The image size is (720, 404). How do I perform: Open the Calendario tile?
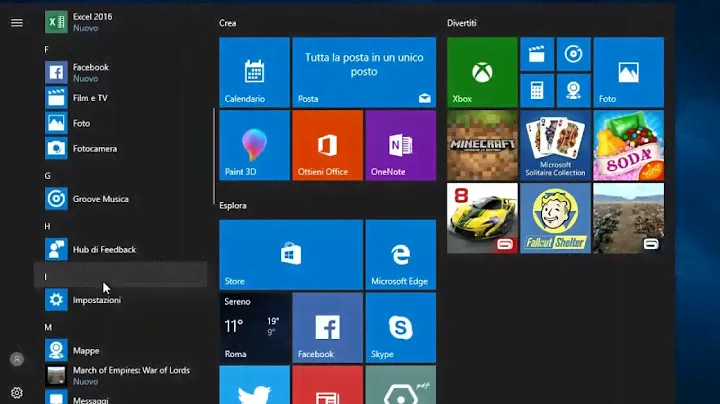[254, 72]
